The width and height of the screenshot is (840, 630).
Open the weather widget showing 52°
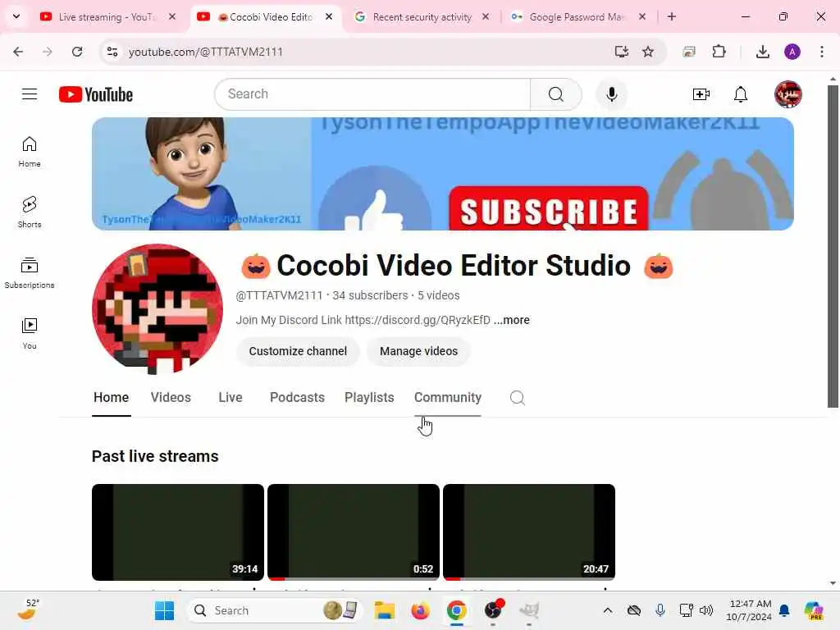tap(28, 609)
